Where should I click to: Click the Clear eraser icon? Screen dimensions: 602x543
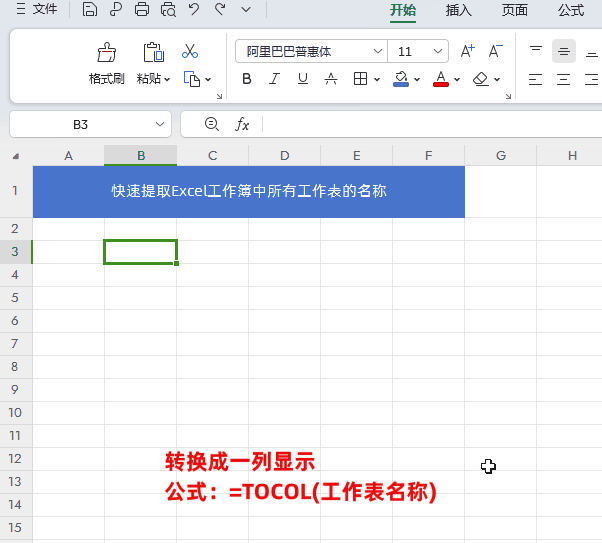pos(481,79)
